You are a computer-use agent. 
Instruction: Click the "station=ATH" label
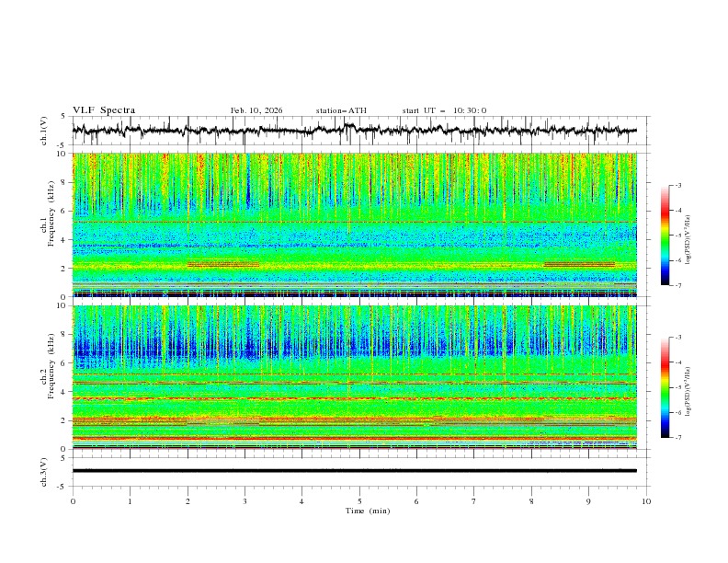pyautogui.click(x=341, y=110)
